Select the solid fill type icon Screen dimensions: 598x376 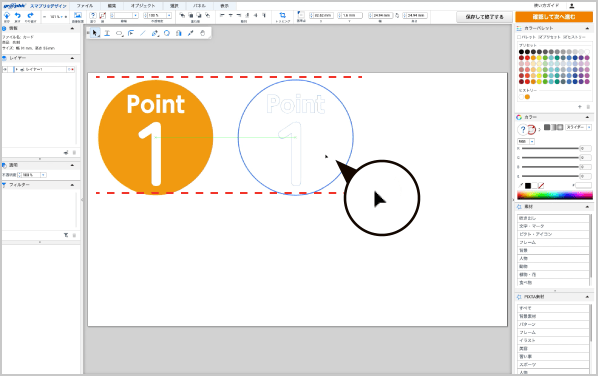tap(547, 127)
